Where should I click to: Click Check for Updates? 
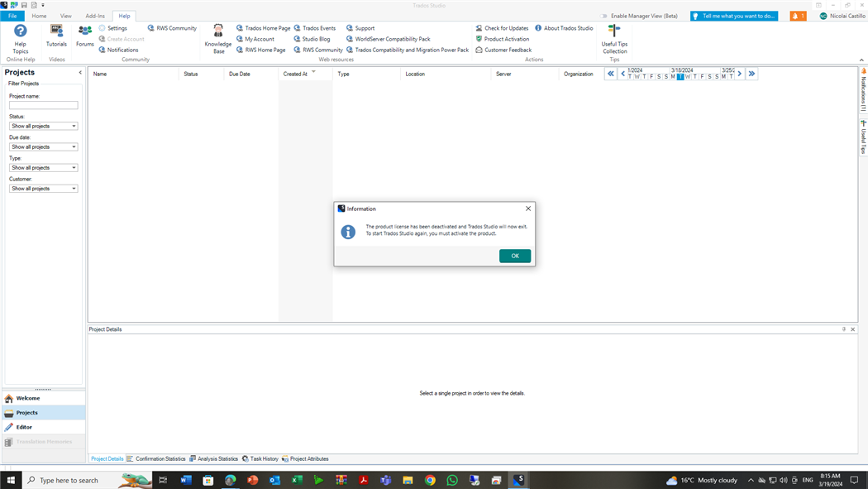click(505, 28)
